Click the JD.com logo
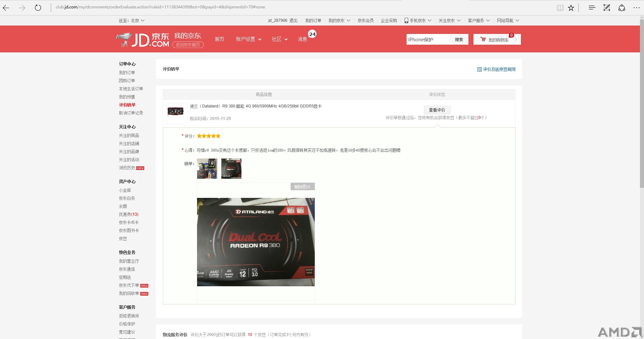The width and height of the screenshot is (644, 339). click(143, 40)
